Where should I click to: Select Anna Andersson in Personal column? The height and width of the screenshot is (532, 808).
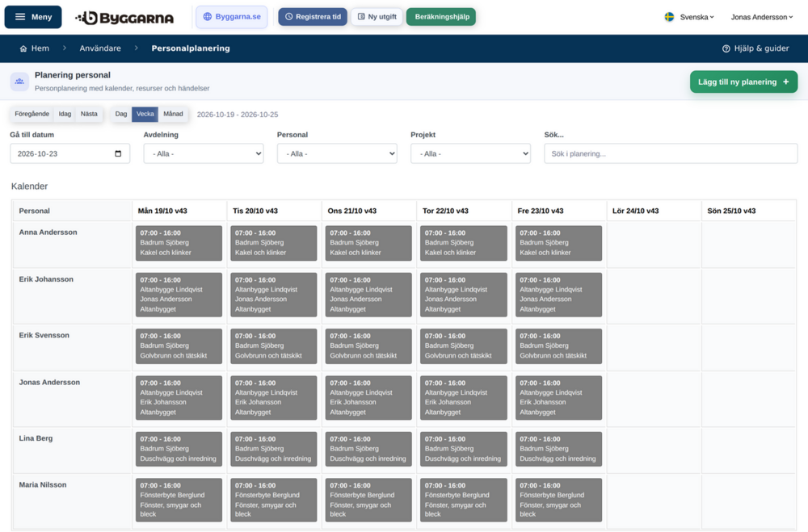[48, 232]
